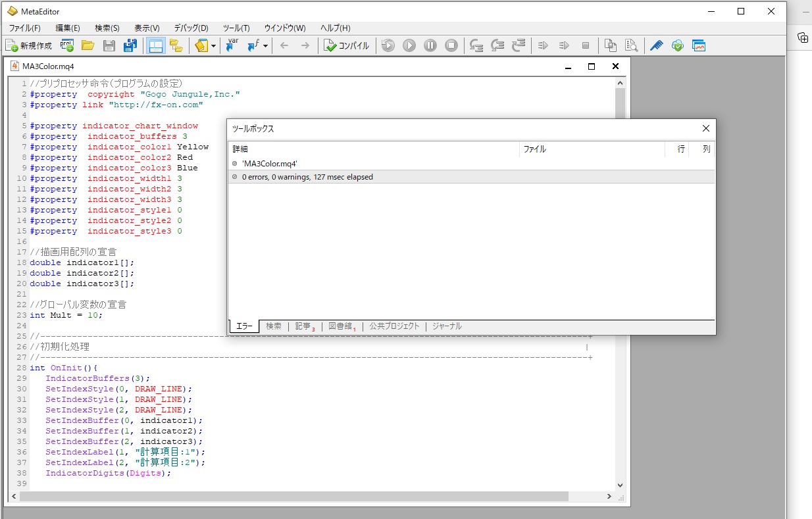The image size is (812, 519).
Task: Click the trading terminal chart icon
Action: [698, 45]
